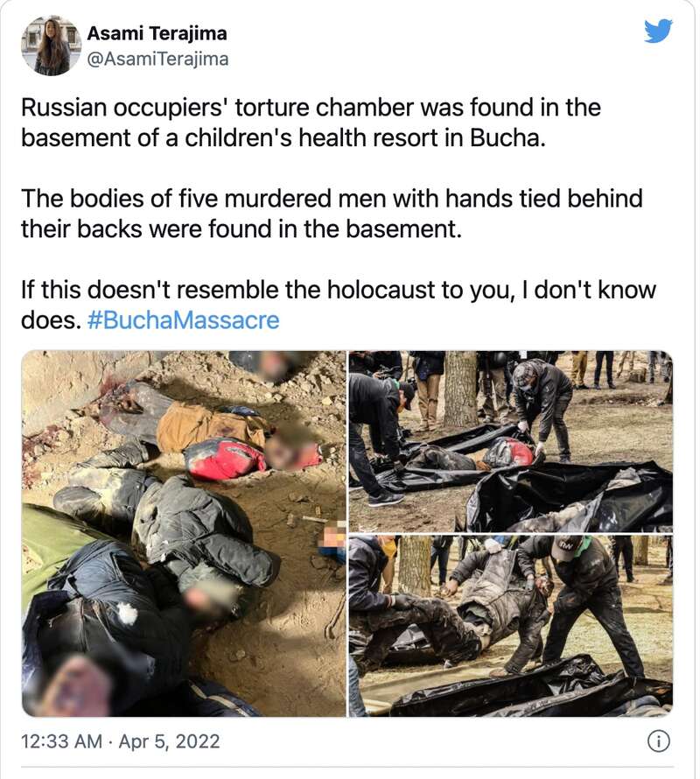The image size is (700, 779).
Task: Click the red jacket in the left photo
Action: (226, 460)
